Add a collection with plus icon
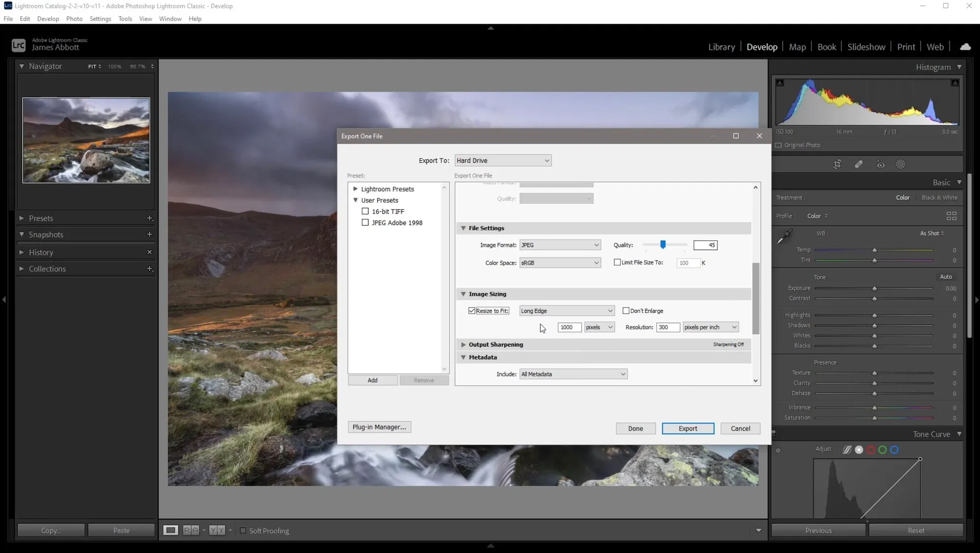The height and width of the screenshot is (553, 980). point(150,269)
